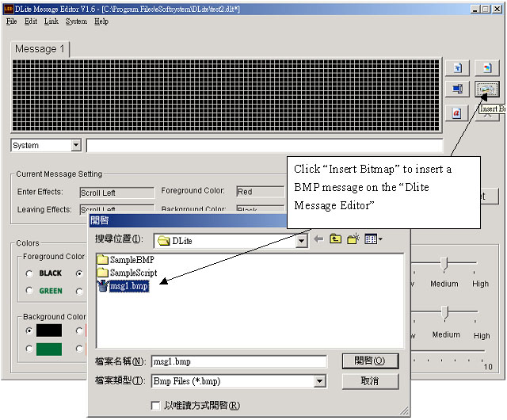The image size is (507, 420).
Task: Switch to the Message 1 tab
Action: coord(40,49)
